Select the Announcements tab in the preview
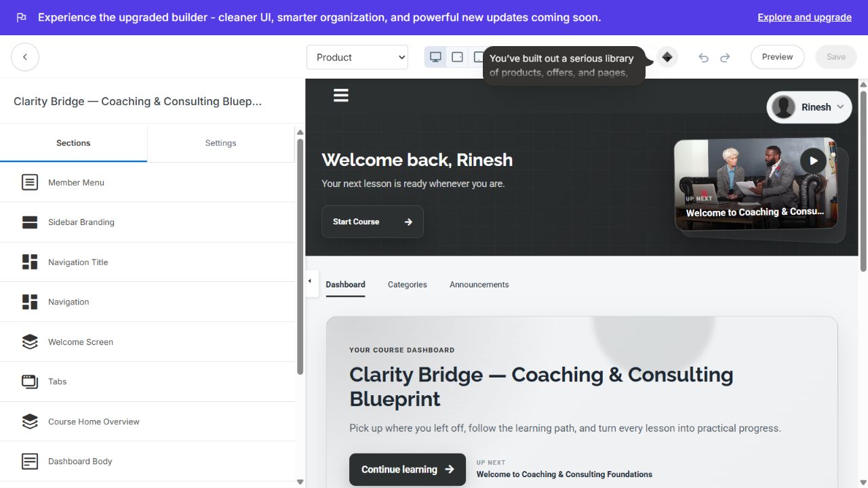This screenshot has width=868, height=488. pos(479,285)
